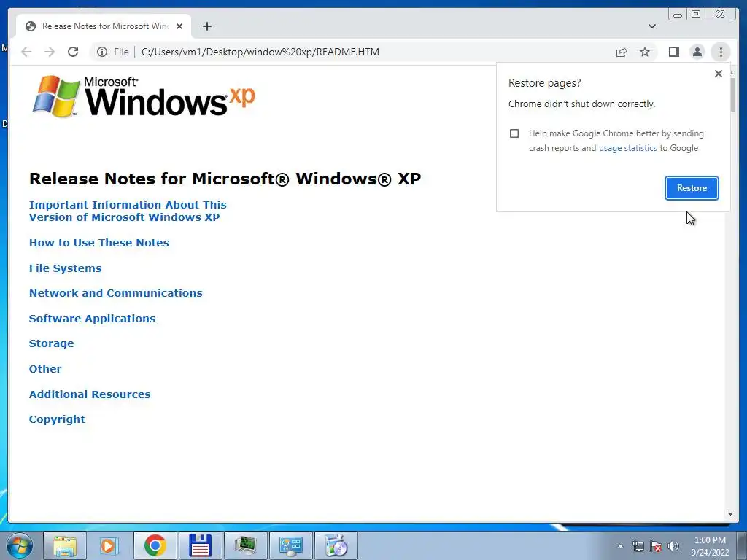Open Network and Communications link
747x560 pixels.
pos(116,293)
